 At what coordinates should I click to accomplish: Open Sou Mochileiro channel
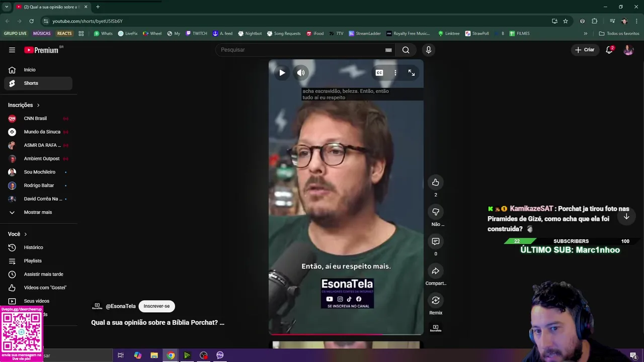tap(38, 172)
